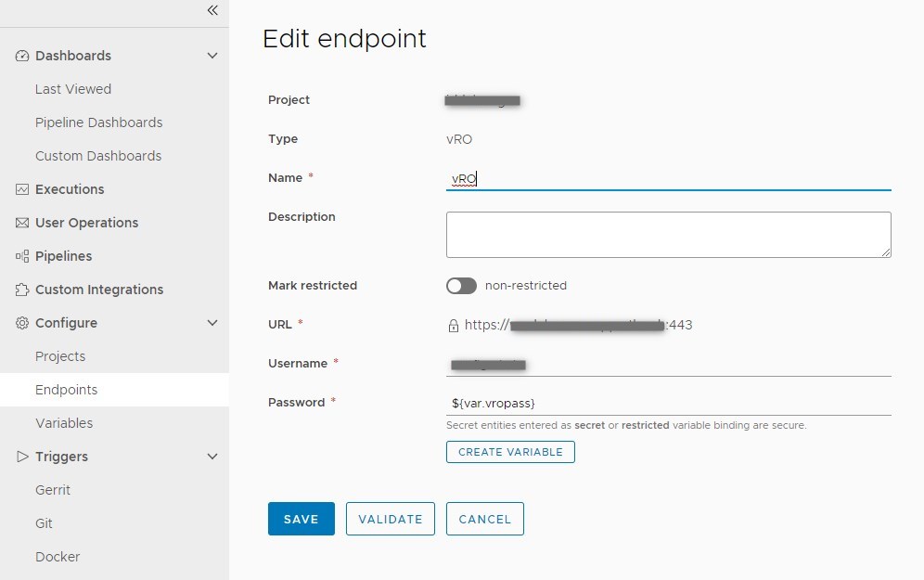Collapse the Configure section chevron
This screenshot has width=924, height=580.
pos(212,323)
